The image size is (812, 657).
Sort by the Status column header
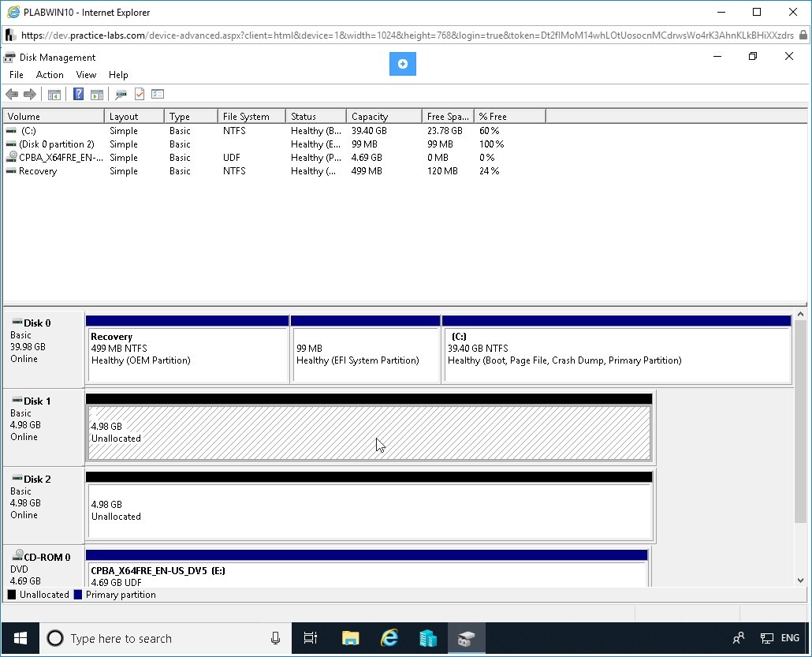coord(316,117)
